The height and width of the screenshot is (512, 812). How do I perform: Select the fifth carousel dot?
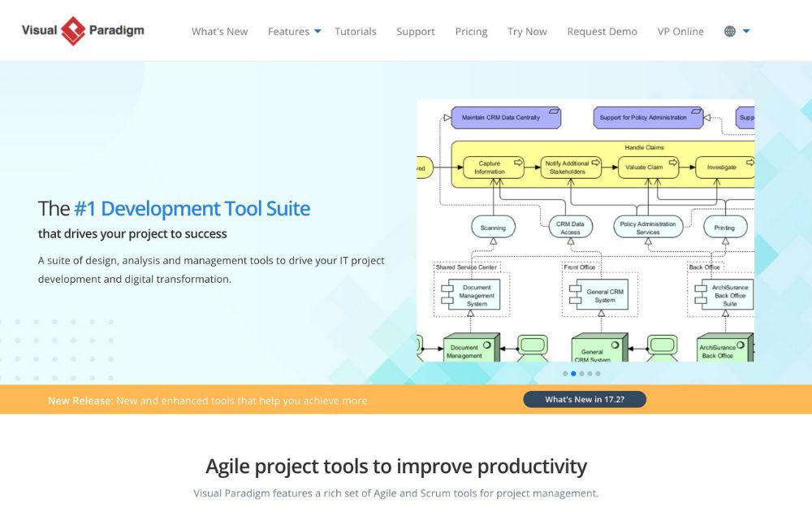(x=598, y=374)
